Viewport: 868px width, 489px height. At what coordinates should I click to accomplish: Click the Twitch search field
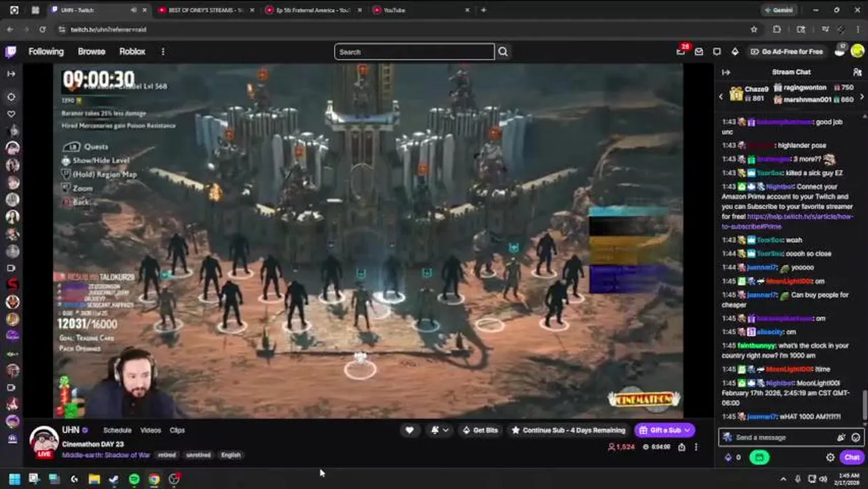point(414,52)
